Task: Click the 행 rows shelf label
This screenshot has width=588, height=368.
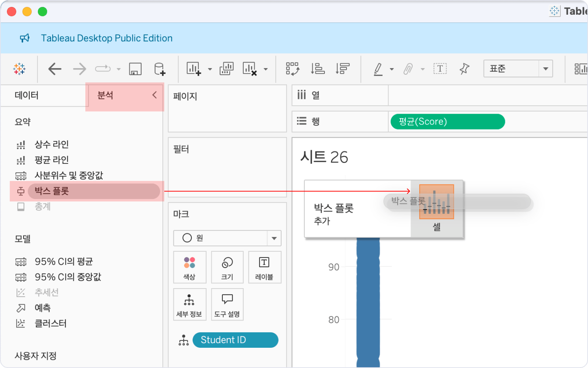Action: (x=315, y=121)
